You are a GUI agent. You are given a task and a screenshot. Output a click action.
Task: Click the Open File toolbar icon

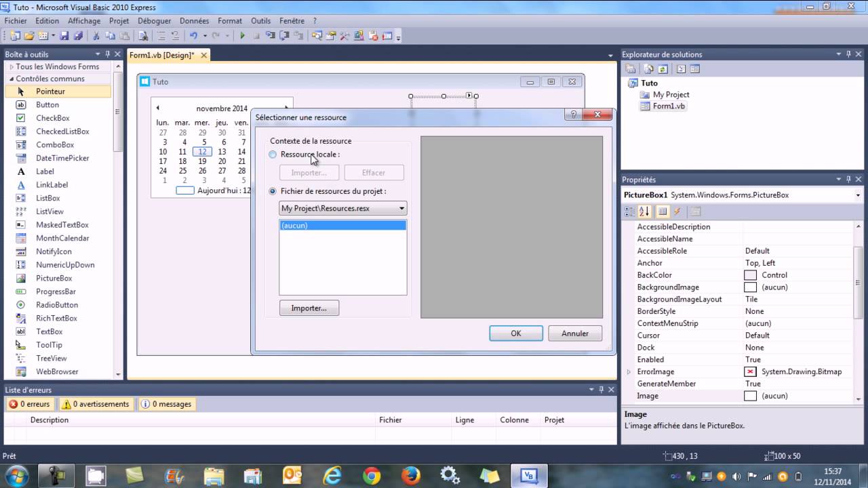[x=29, y=36]
